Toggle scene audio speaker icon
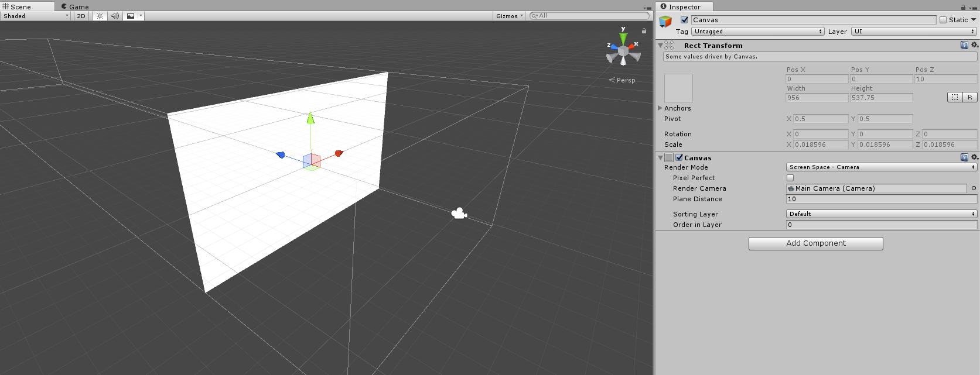This screenshot has height=375, width=980. click(115, 16)
